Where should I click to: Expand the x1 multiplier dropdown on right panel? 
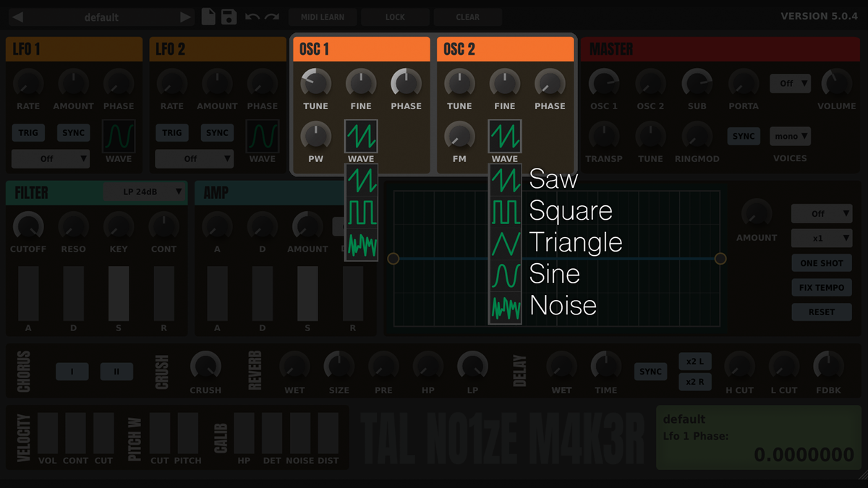pos(822,238)
